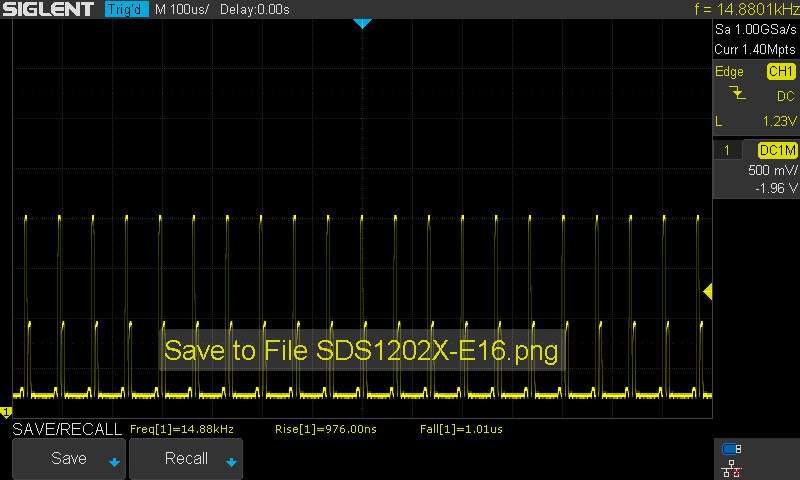Click the network disconnected status icon

click(x=732, y=469)
